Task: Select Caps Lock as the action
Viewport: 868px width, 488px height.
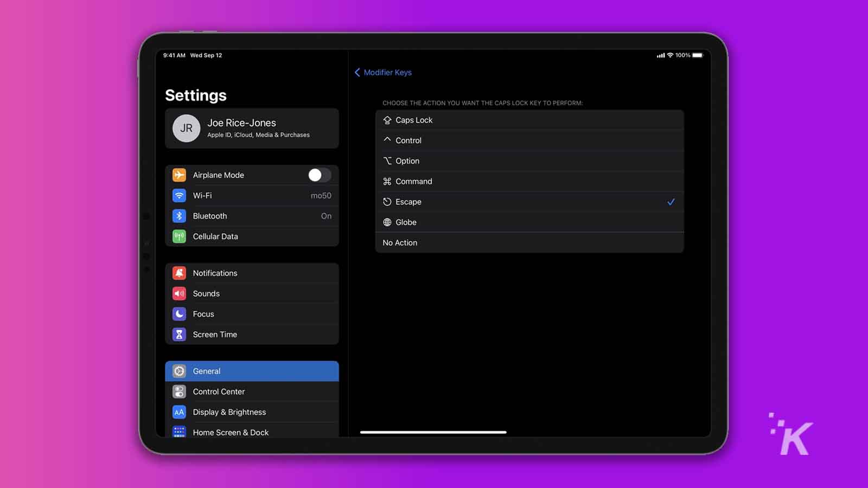Action: click(529, 120)
